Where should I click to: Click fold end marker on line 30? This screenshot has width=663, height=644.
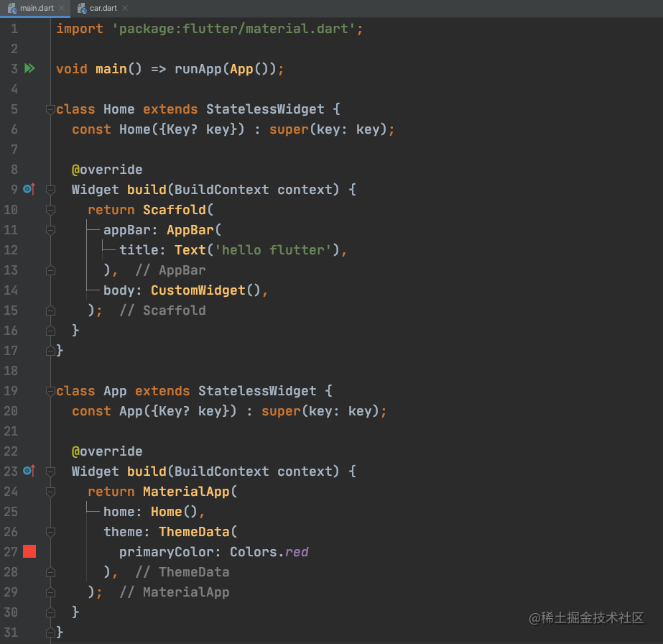coord(50,612)
